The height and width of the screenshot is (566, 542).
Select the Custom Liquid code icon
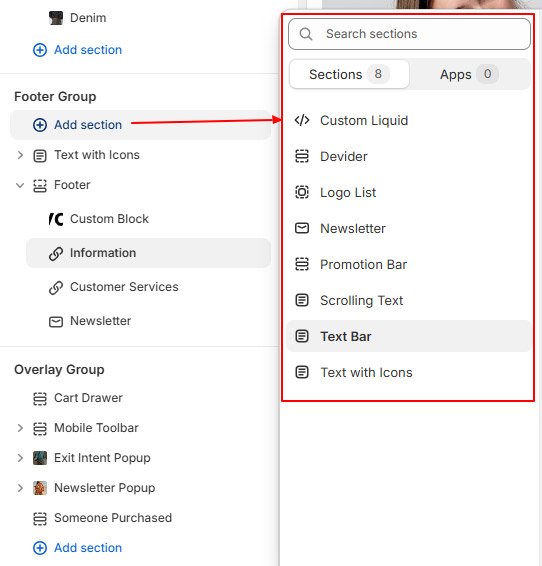click(302, 120)
